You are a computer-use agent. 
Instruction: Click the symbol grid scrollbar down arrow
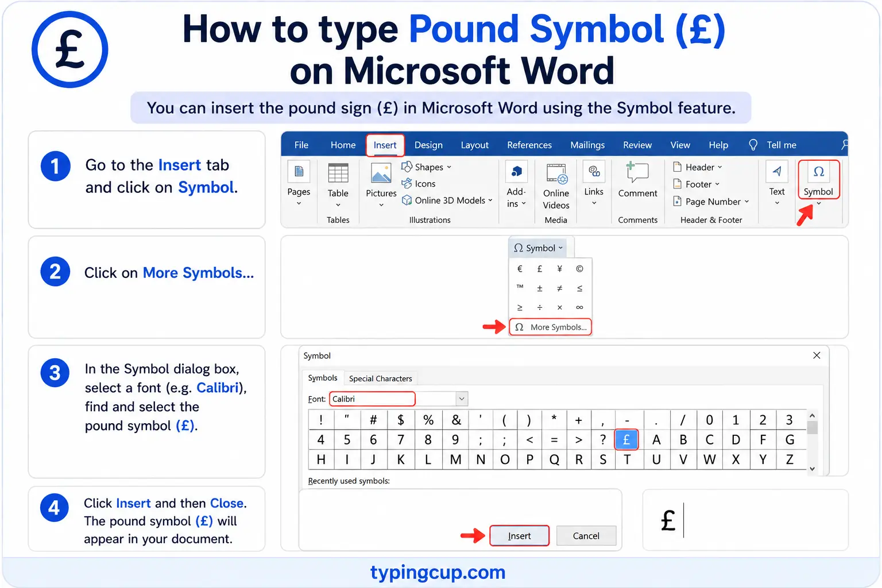pos(812,469)
